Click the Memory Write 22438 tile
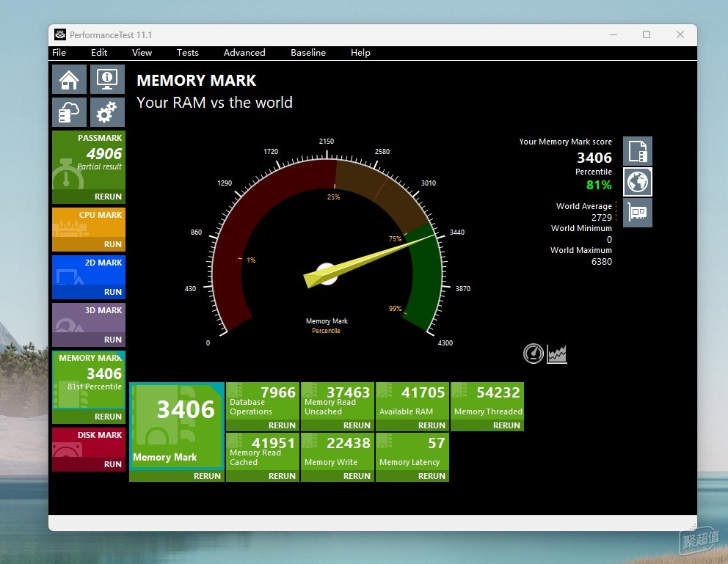 coord(338,452)
